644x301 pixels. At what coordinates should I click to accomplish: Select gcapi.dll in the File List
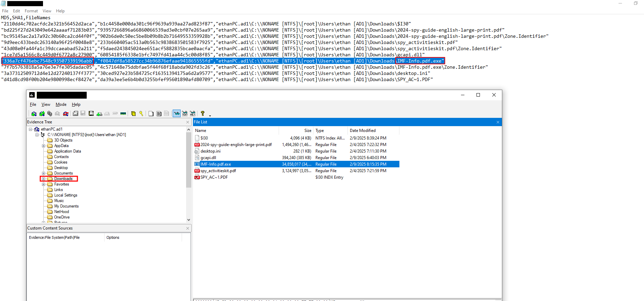click(x=208, y=158)
